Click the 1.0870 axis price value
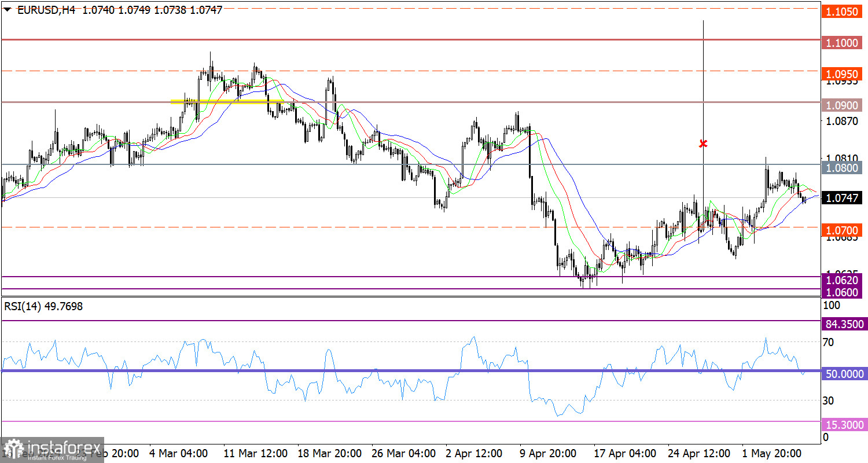868x463 pixels. (842, 122)
